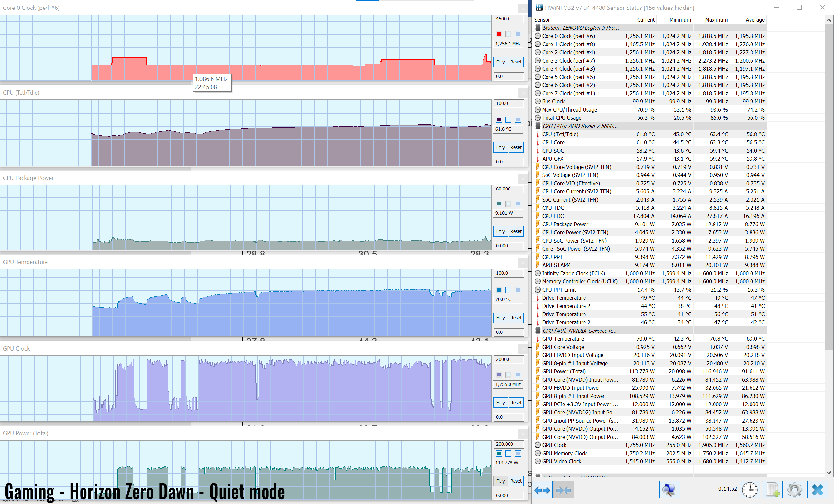Select Core 3 Clock (perf #7) row
Screen dimensions: 834x504
pyautogui.click(x=649, y=61)
